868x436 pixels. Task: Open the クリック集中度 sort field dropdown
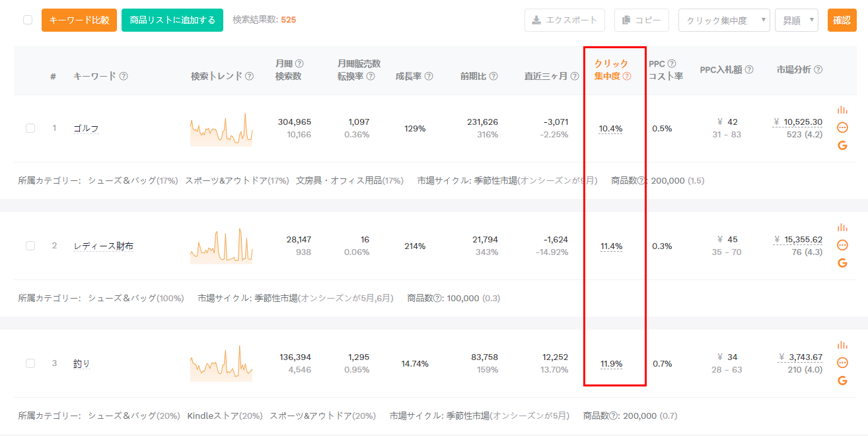pyautogui.click(x=724, y=20)
